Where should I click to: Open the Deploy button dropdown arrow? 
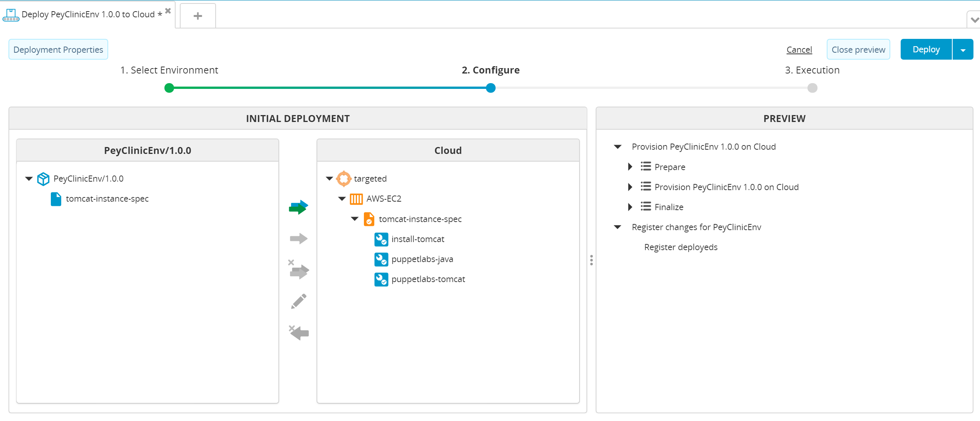pyautogui.click(x=963, y=50)
